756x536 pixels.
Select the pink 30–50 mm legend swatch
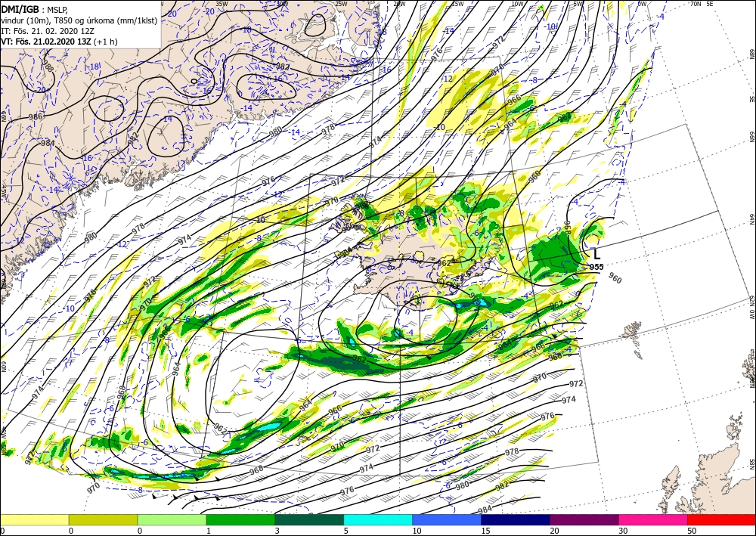pos(653,519)
